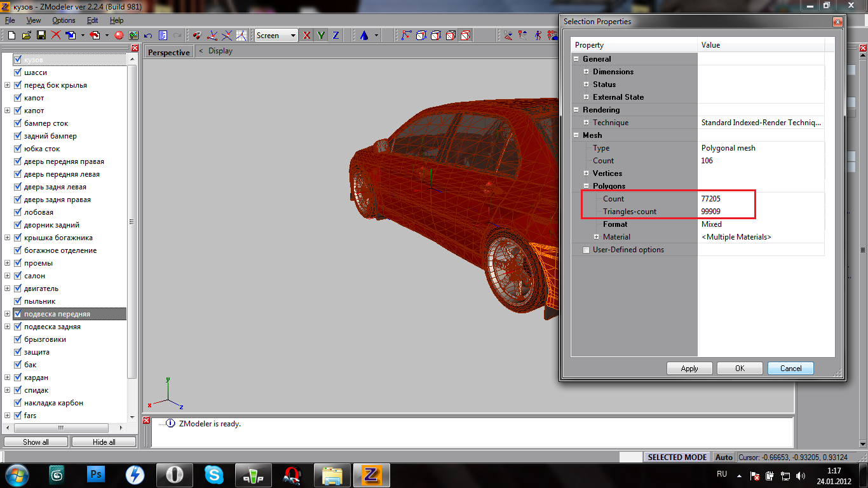Open Photoshop from the taskbar

point(97,475)
